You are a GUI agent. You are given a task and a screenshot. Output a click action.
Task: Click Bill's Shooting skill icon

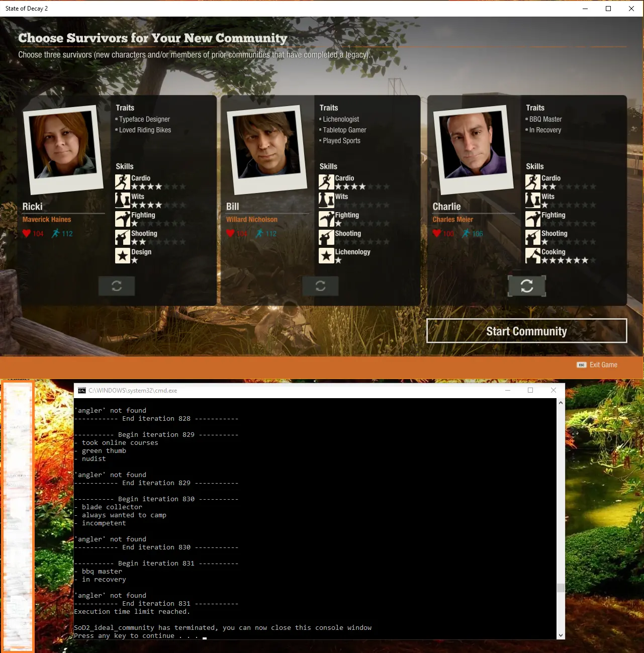[326, 237]
